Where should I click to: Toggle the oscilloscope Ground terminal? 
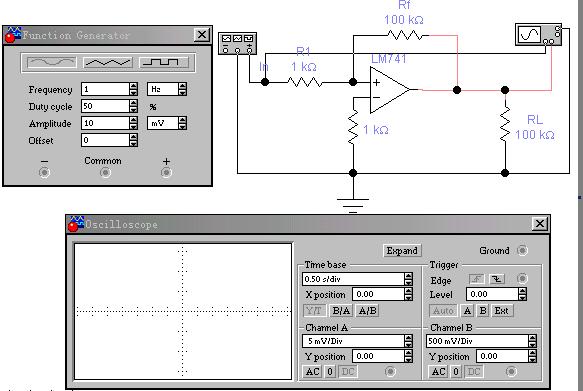click(522, 251)
